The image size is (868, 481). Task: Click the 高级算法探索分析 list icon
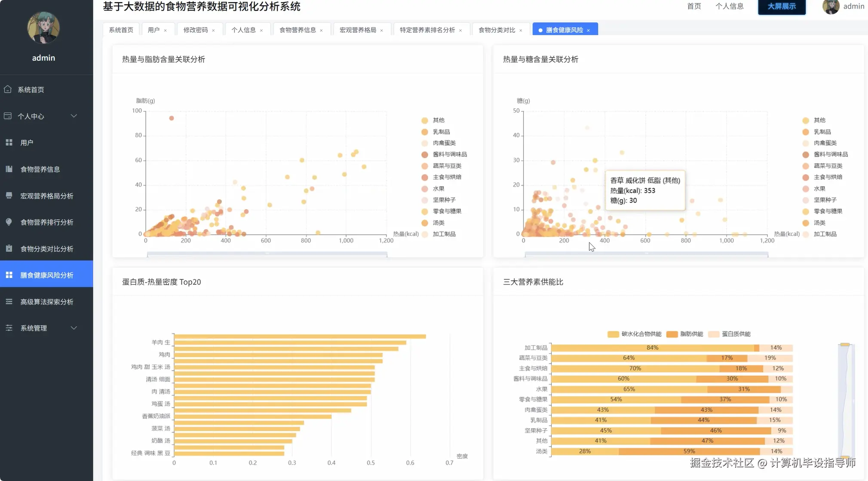9,302
